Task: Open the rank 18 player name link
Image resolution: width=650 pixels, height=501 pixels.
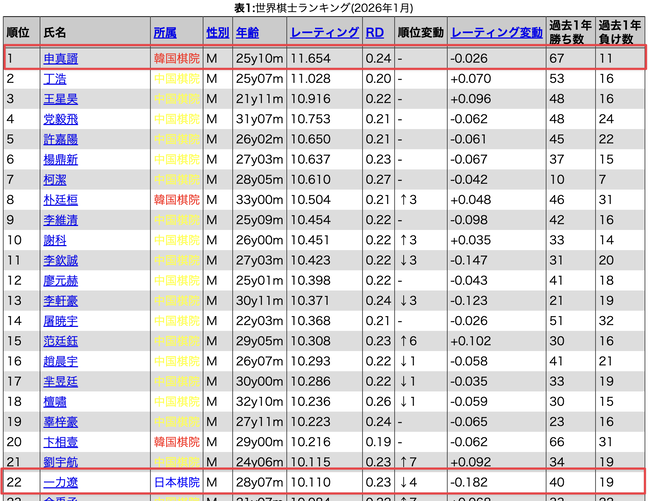Action: 55,402
